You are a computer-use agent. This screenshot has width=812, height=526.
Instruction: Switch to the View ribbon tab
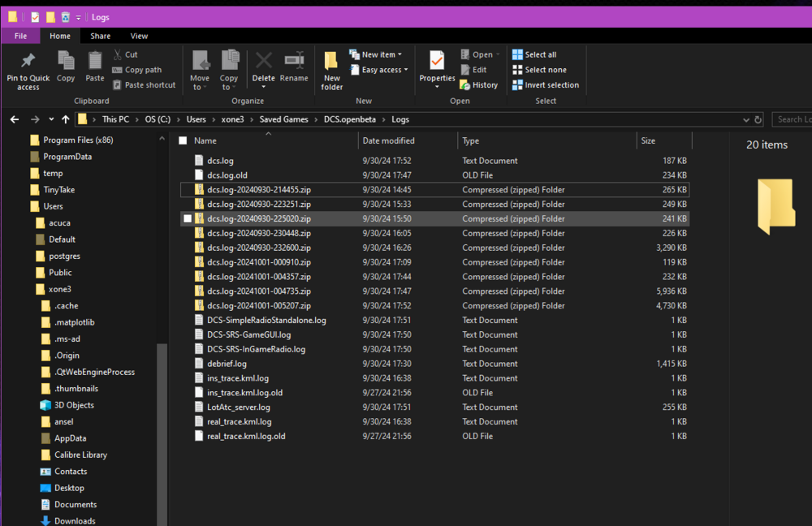pos(139,36)
